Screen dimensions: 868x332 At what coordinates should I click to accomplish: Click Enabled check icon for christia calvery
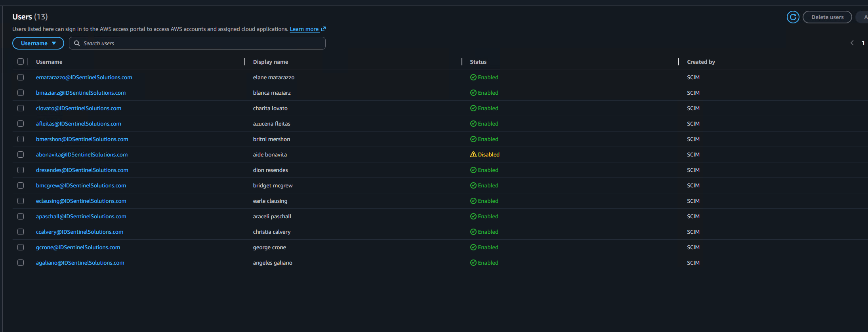coord(473,232)
